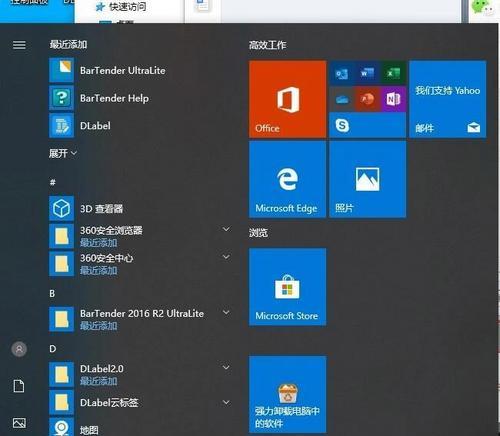
Task: Open the 地图 maps app icon
Action: click(x=61, y=427)
